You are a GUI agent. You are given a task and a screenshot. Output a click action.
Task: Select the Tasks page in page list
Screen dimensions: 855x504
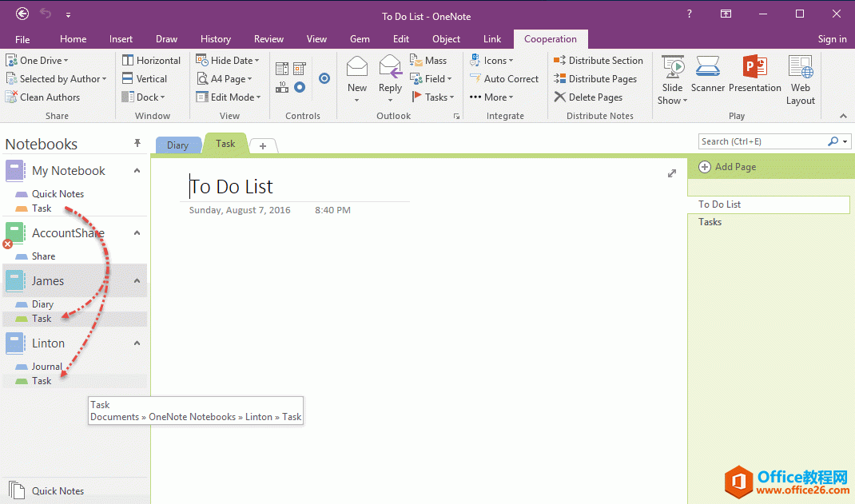pos(710,222)
